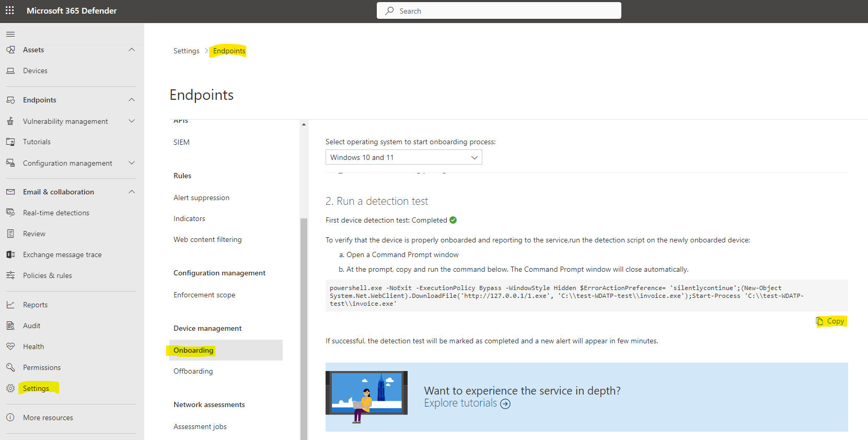Click the More resources info icon

tap(10, 418)
